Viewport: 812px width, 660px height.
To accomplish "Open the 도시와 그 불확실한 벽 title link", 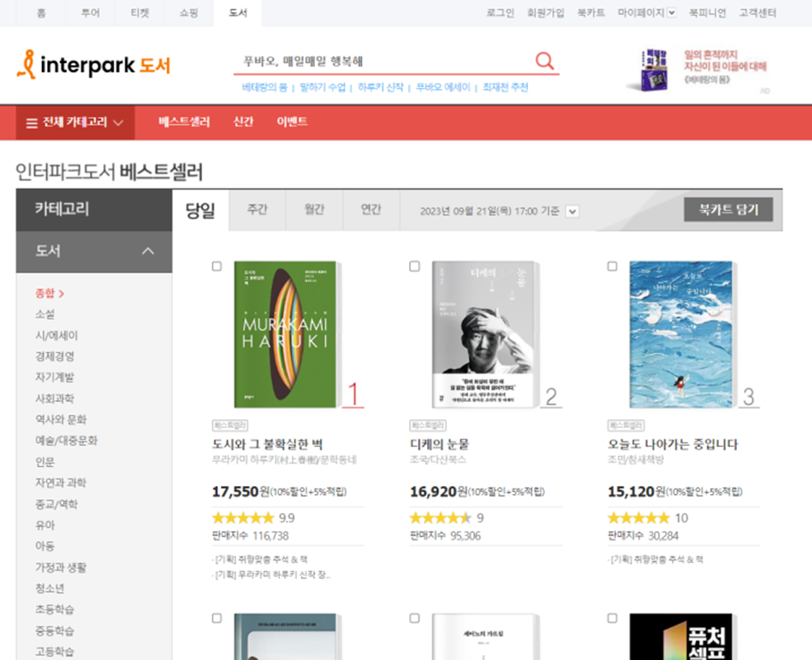I will (x=268, y=444).
